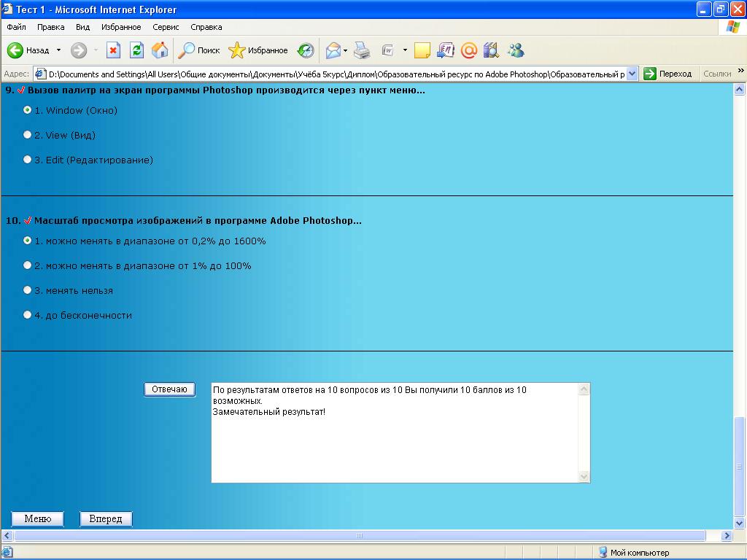
Task: Open Search (Поиск) magnifier icon
Action: [x=186, y=50]
